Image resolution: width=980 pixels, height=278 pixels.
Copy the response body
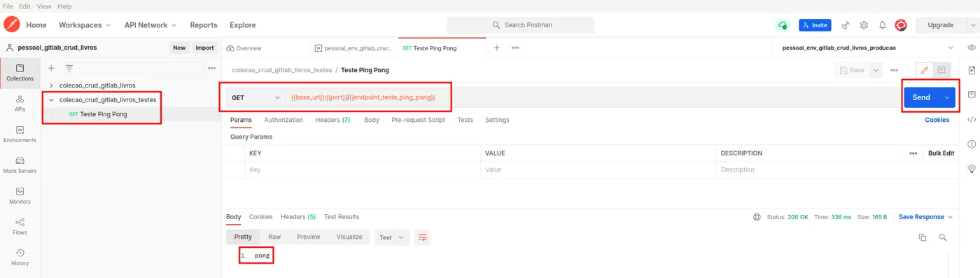click(x=923, y=237)
